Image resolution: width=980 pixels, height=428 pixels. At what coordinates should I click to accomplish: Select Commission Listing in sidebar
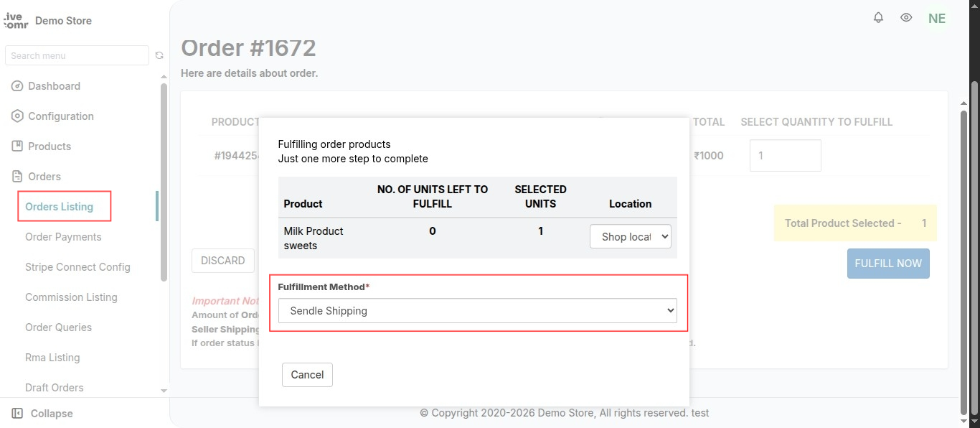coord(71,297)
